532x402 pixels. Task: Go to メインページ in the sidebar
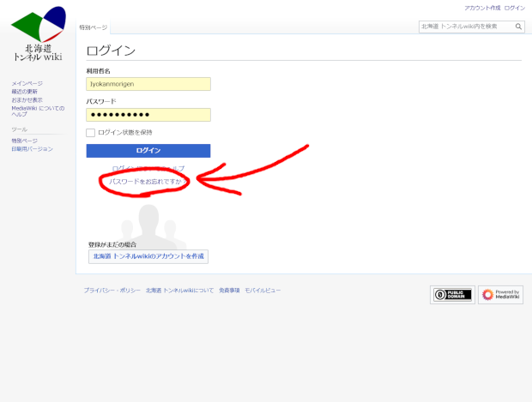click(x=27, y=83)
